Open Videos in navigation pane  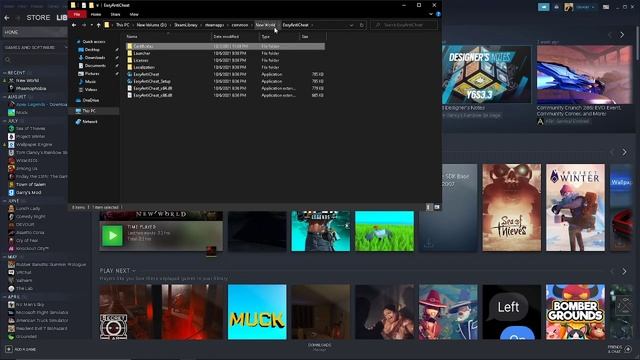tap(91, 89)
